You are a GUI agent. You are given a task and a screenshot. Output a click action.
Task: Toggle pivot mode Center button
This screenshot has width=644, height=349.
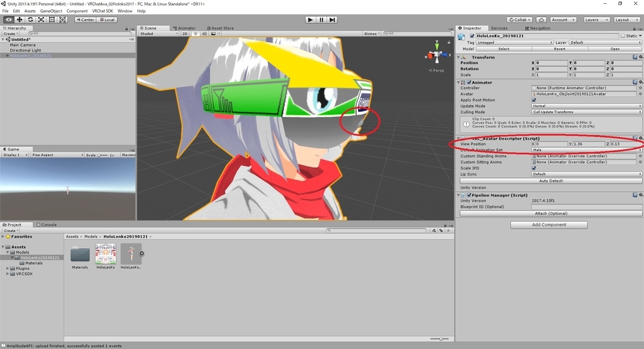[86, 19]
